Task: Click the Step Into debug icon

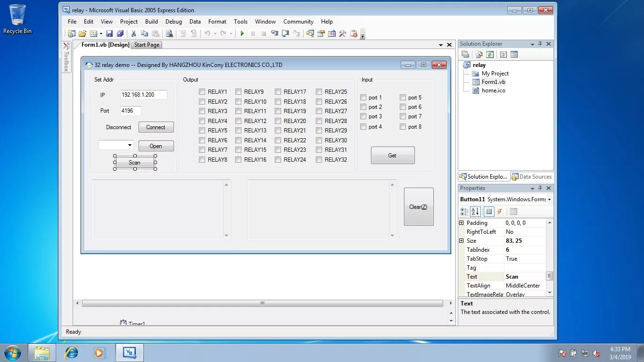Action: click(x=274, y=33)
